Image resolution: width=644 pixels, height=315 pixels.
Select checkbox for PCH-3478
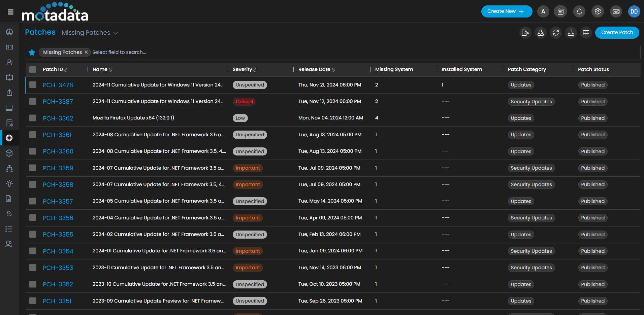tap(33, 85)
